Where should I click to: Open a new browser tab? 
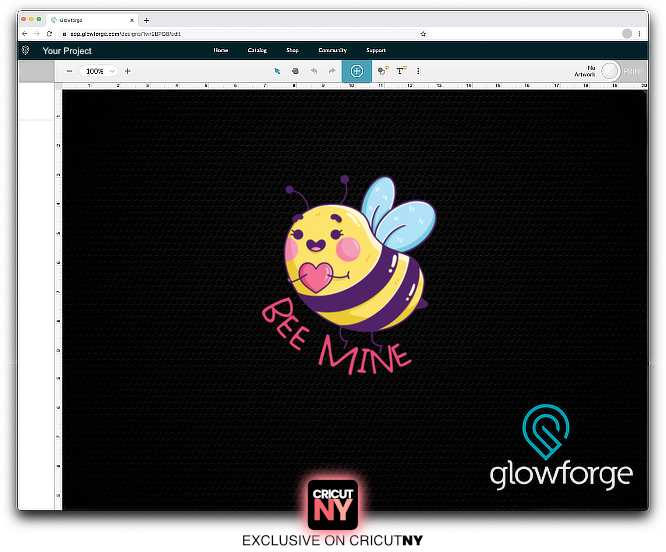(x=147, y=20)
